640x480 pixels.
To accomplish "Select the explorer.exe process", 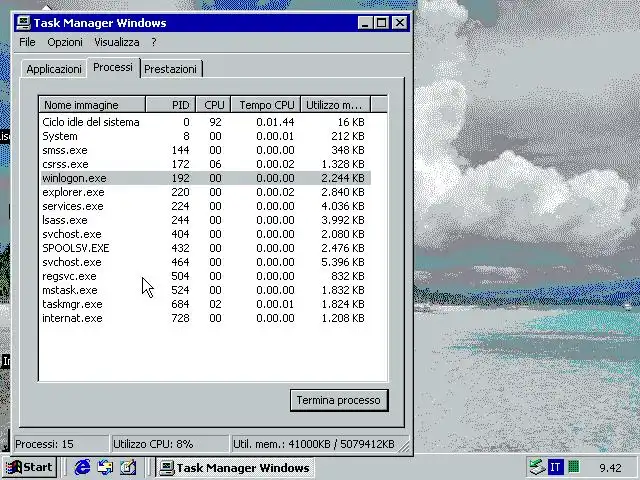I will pos(205,192).
